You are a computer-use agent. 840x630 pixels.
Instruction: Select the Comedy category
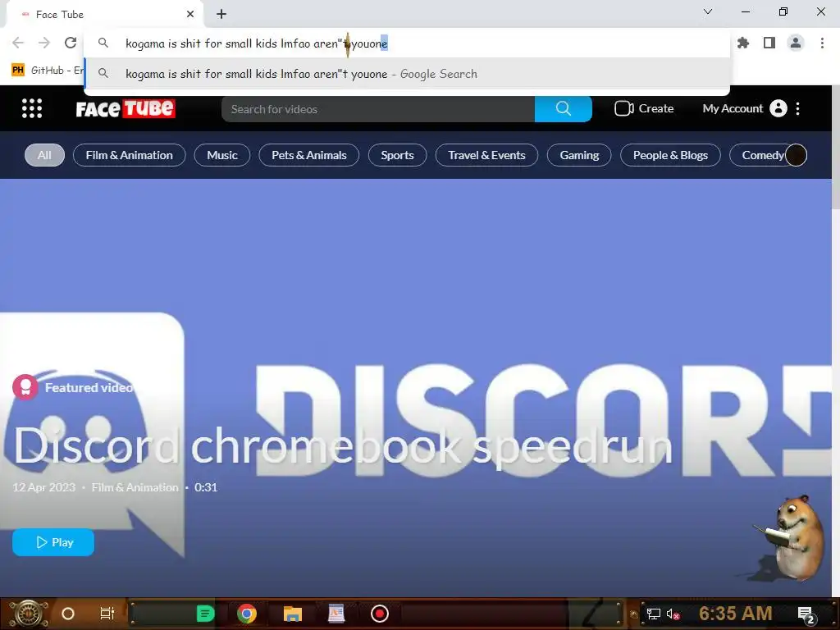(x=762, y=155)
